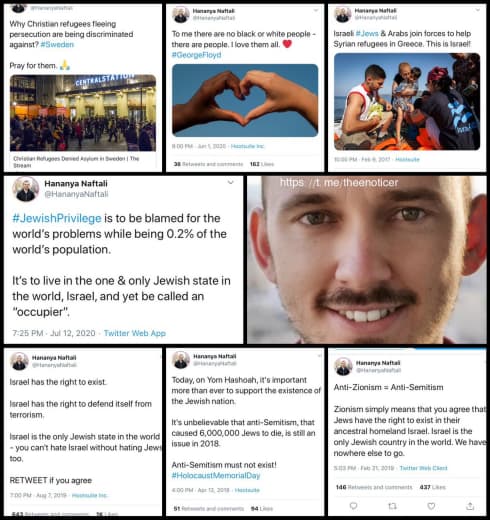
Task: Open the profile avatar beside the JewishPrivilege tweet
Action: pyautogui.click(x=26, y=189)
